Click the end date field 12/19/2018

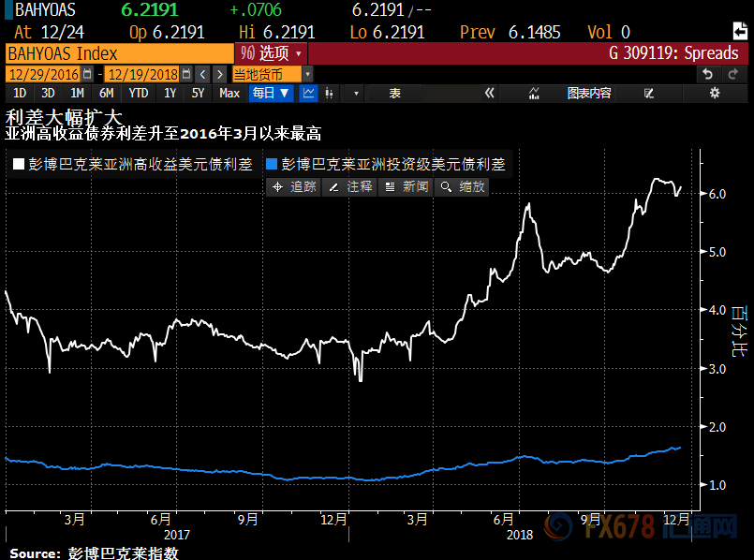(x=142, y=75)
